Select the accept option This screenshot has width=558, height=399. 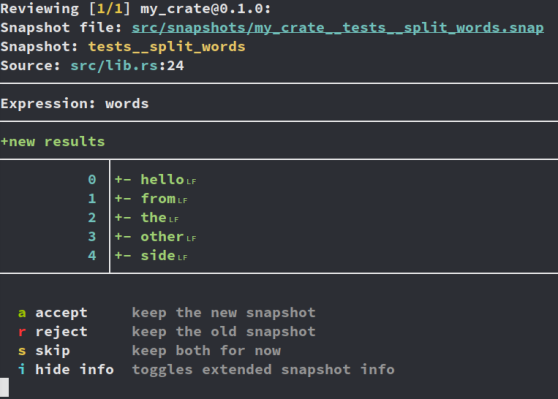point(61,313)
